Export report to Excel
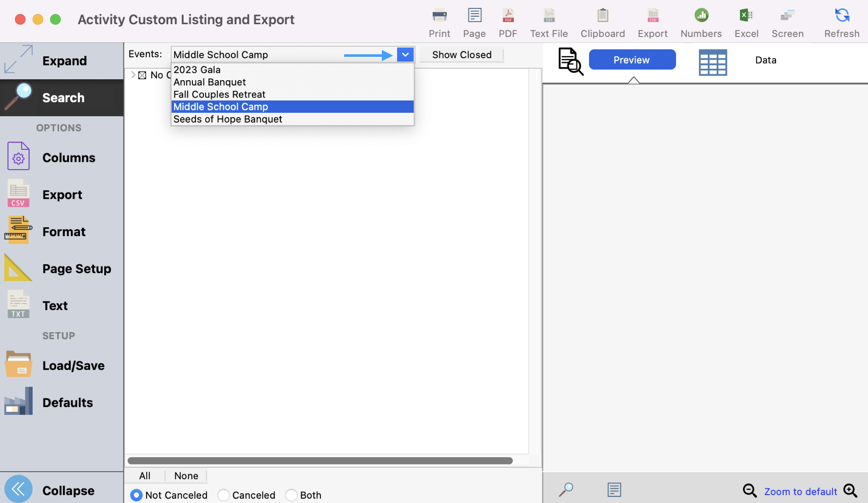The width and height of the screenshot is (868, 503). pos(746,16)
